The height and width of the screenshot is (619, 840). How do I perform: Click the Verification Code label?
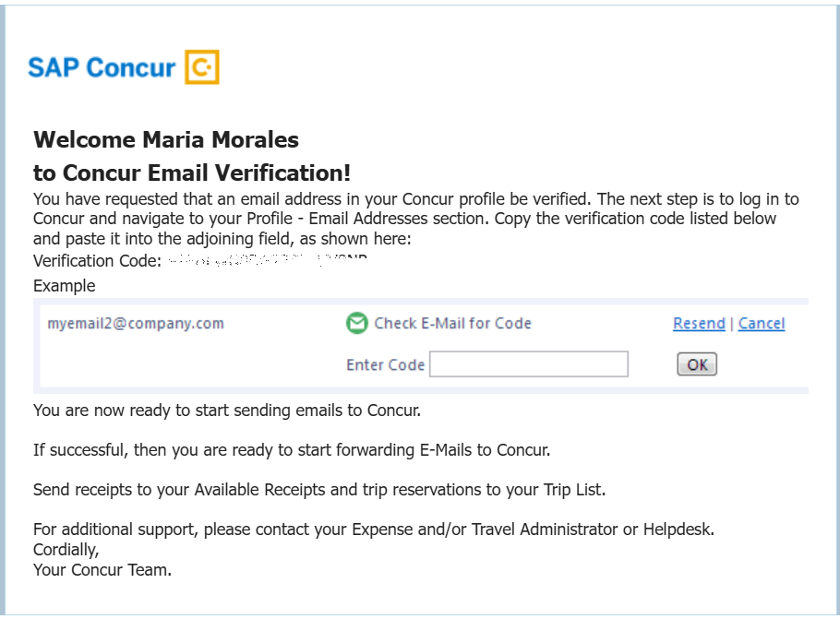coord(97,261)
